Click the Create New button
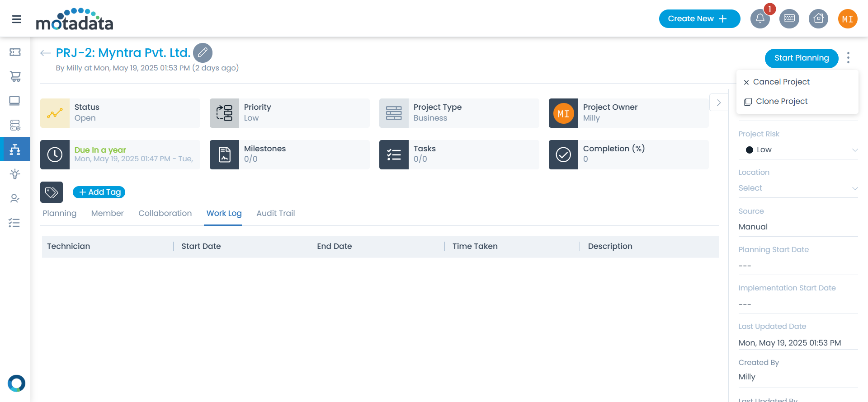 (699, 19)
